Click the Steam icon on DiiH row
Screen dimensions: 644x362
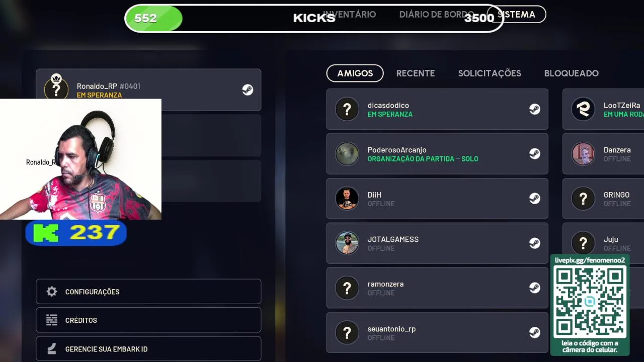(534, 199)
